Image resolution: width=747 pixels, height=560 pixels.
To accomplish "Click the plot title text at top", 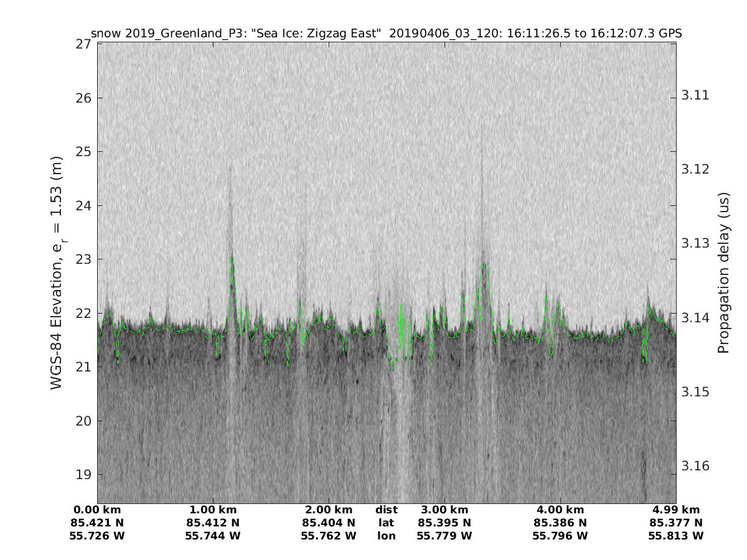I will coord(386,33).
